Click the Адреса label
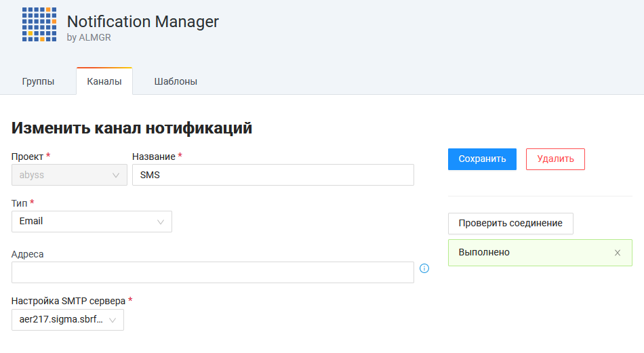The image size is (644, 353). 28,254
